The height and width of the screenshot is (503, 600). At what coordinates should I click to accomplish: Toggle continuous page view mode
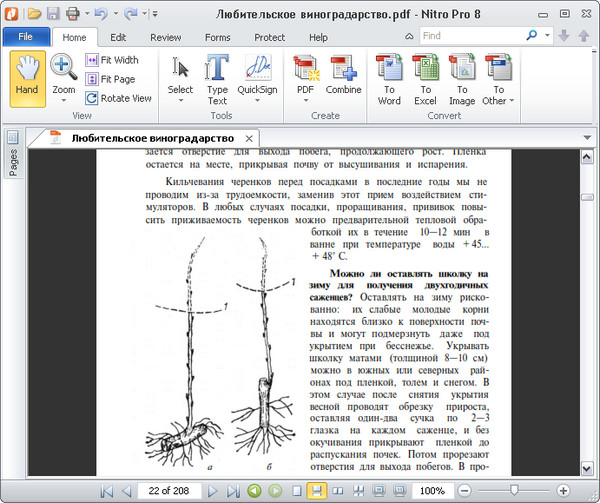pyautogui.click(x=316, y=491)
